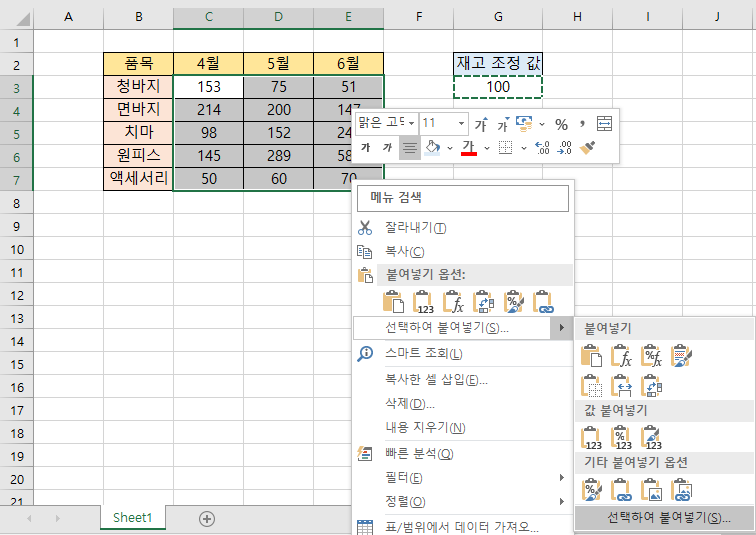The width and height of the screenshot is (756, 535).
Task: Paste values only under 붙여넣기 옵션
Action: (423, 302)
